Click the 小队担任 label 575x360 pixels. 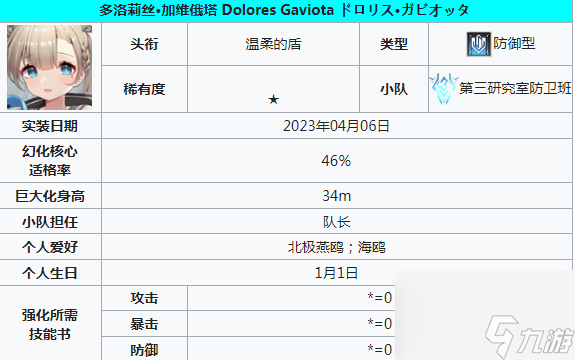(50, 222)
